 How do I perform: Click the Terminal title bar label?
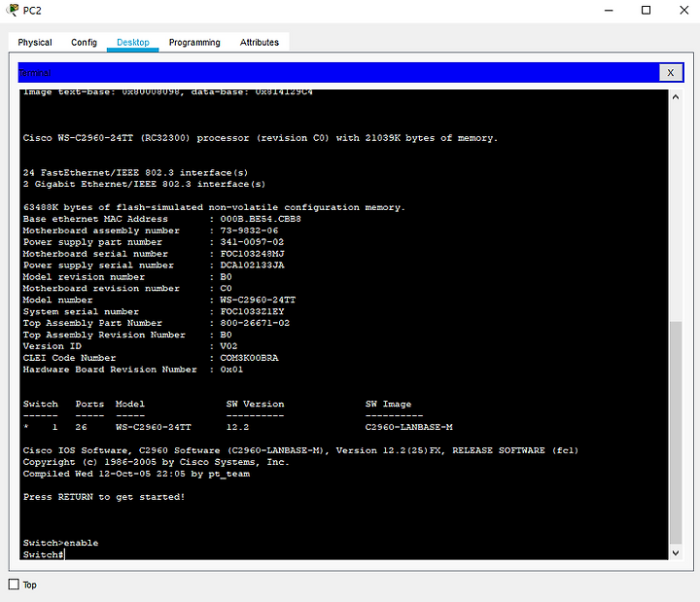pyautogui.click(x=34, y=73)
